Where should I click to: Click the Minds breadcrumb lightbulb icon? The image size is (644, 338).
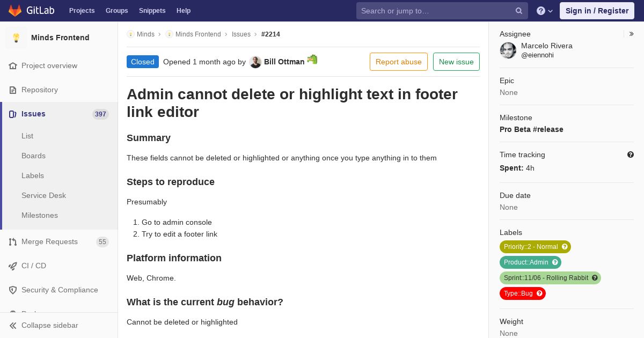point(130,34)
